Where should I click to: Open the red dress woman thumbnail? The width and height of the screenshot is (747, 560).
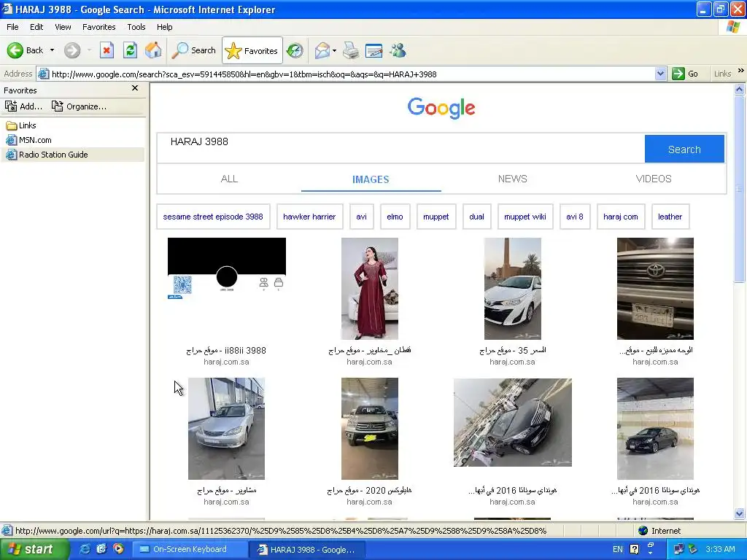370,289
